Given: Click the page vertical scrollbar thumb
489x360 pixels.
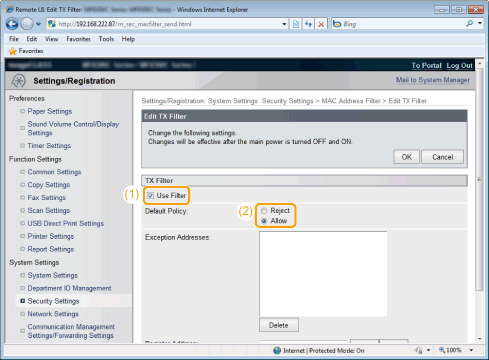Looking at the screenshot, I should [479, 179].
